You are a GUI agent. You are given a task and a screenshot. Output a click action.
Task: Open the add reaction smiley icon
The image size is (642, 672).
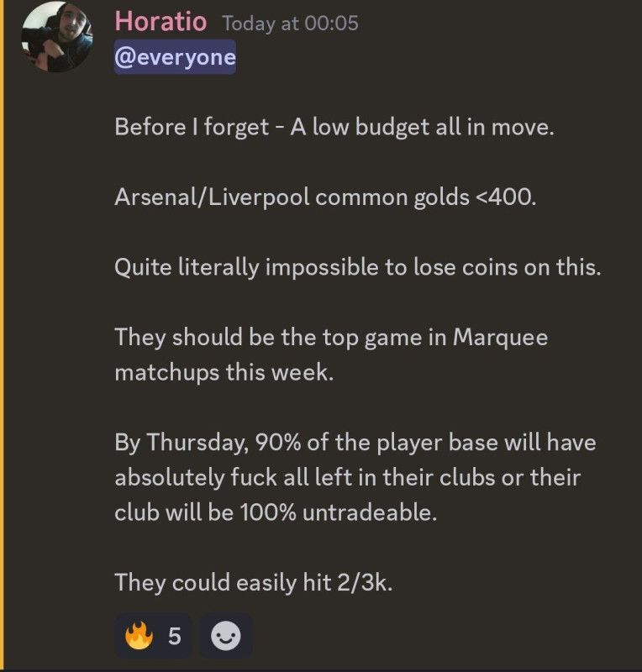[225, 636]
